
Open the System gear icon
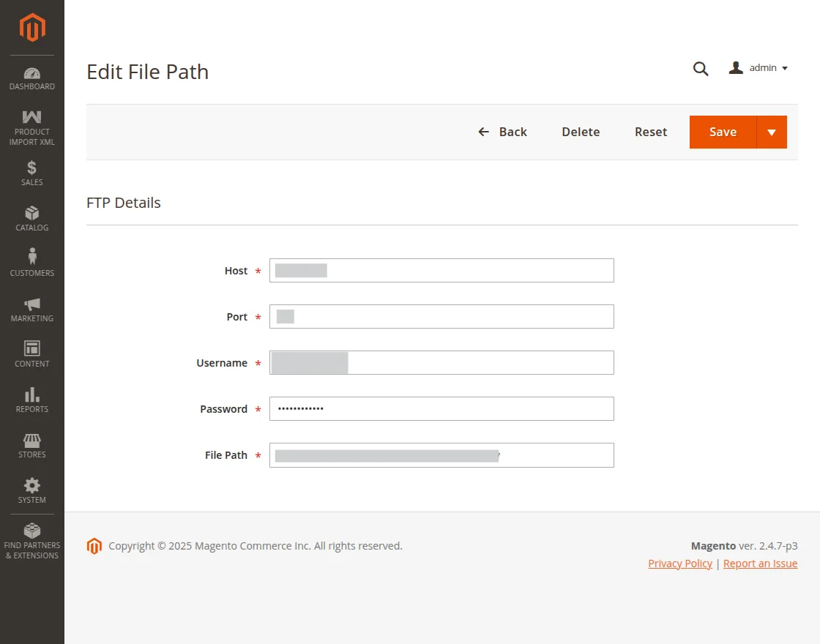tap(32, 485)
